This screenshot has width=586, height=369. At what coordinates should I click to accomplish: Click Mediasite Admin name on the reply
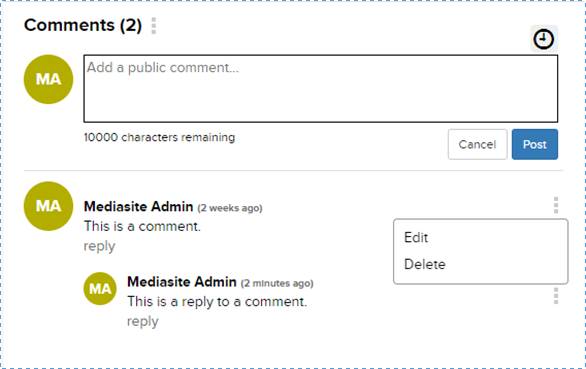pos(182,282)
